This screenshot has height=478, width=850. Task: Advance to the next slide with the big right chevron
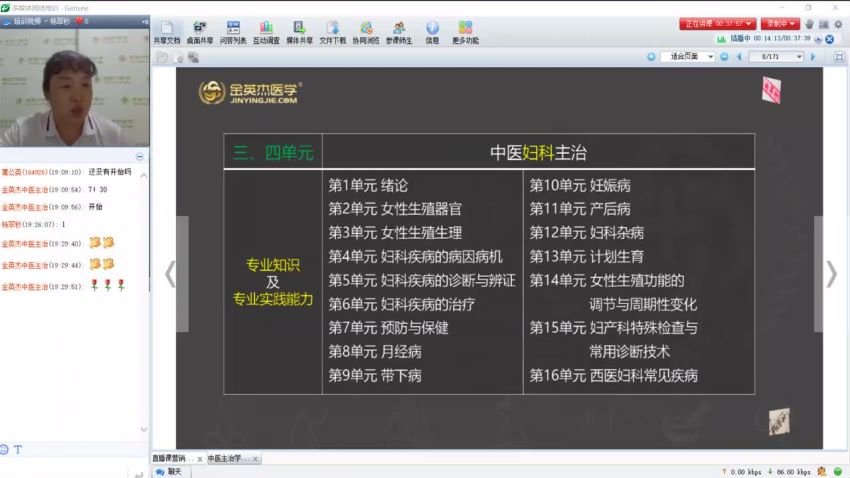832,274
